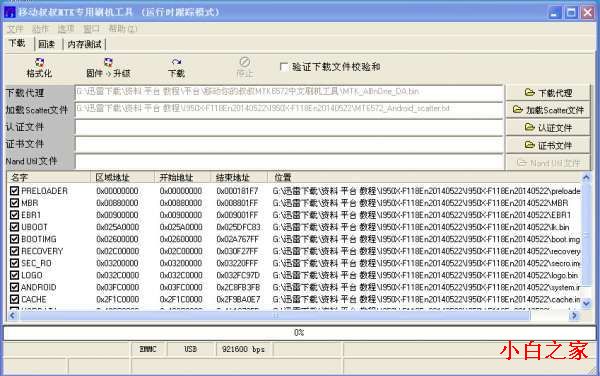Sort by the 区域地址 column header
This screenshot has height=376, width=600.
tap(122, 177)
